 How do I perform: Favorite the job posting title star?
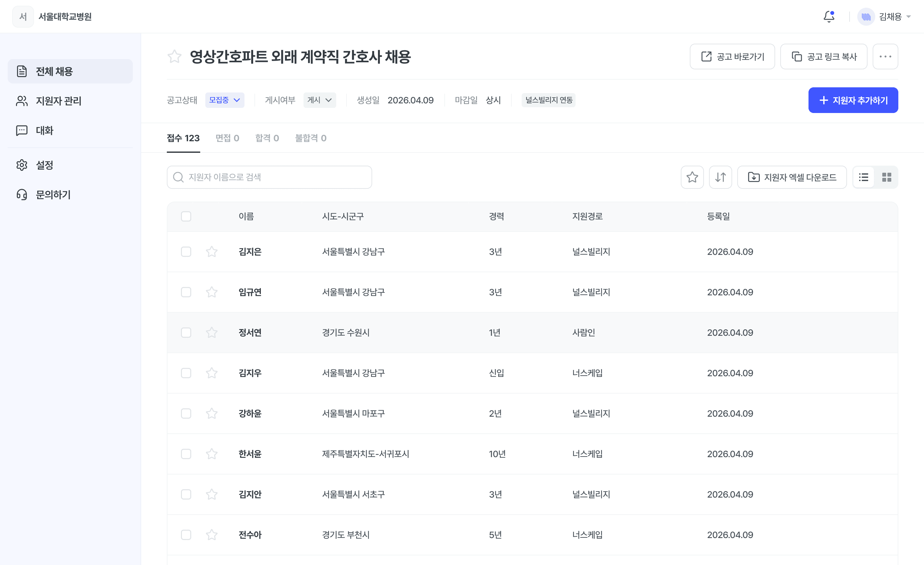click(x=175, y=56)
